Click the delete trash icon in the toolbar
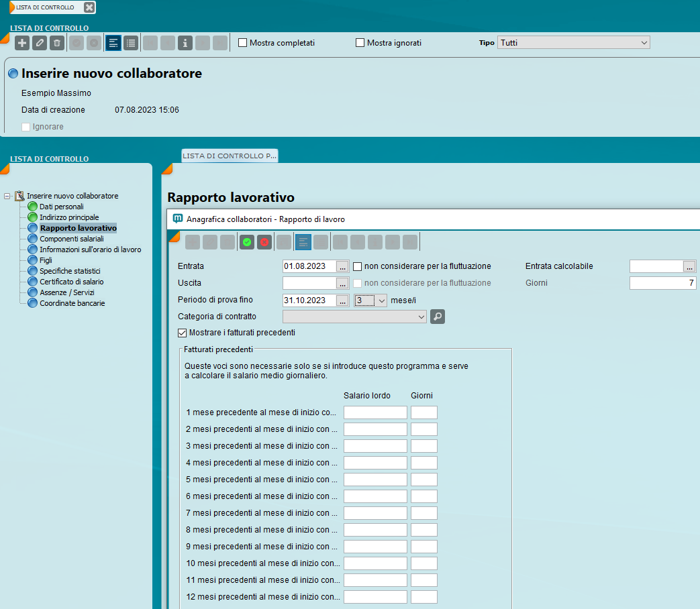 coord(57,43)
